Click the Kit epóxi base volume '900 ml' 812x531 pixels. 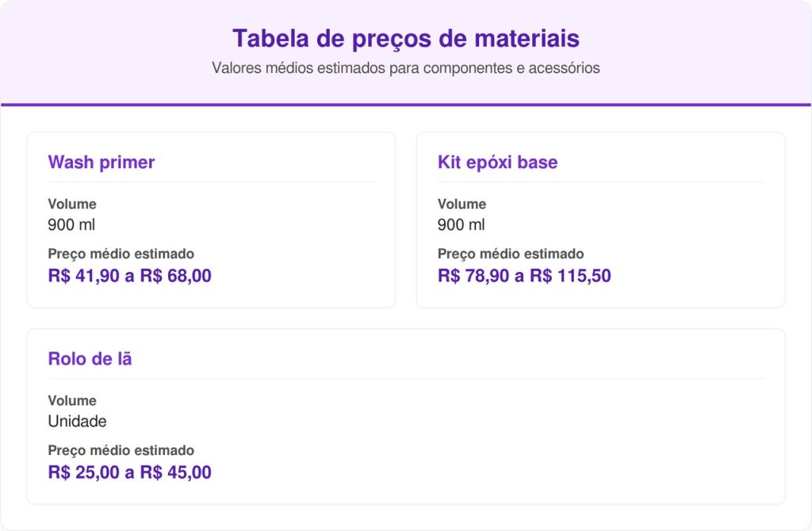461,225
